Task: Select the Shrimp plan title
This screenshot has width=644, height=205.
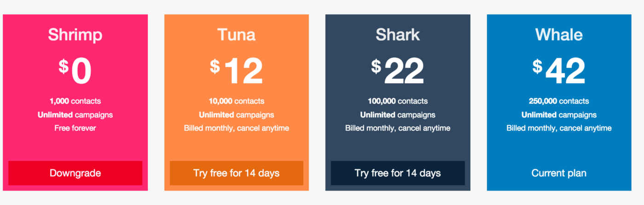Action: 75,35
